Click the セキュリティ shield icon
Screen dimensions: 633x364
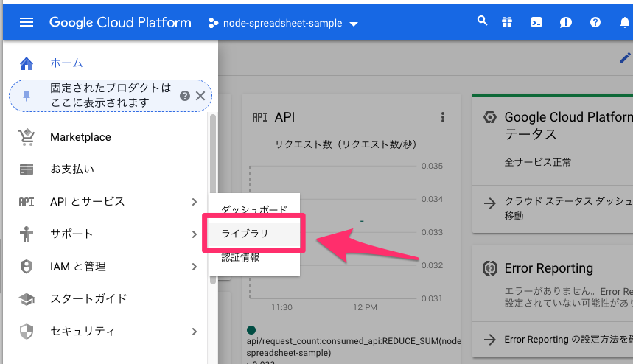point(27,332)
